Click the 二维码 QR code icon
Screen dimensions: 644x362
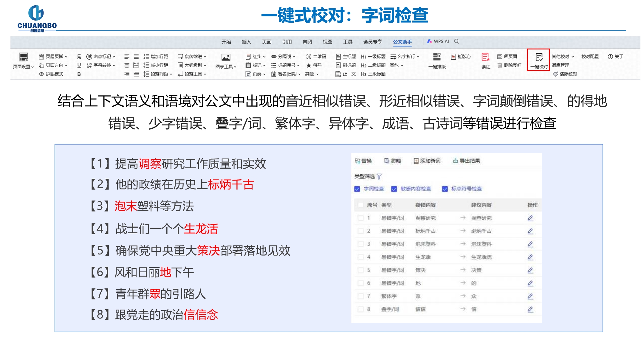point(309,57)
